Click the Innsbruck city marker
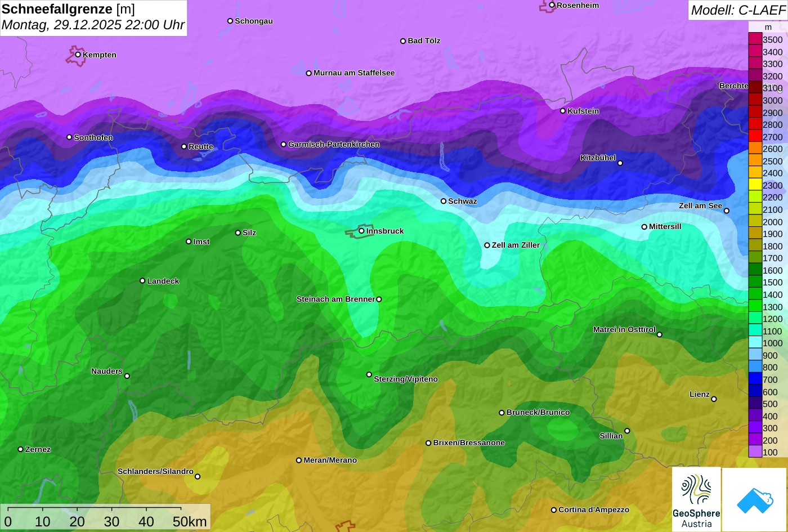The image size is (788, 532). point(361,231)
